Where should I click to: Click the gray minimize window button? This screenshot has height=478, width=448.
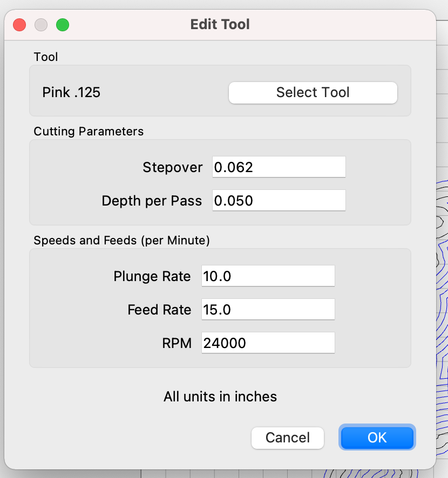pos(41,25)
